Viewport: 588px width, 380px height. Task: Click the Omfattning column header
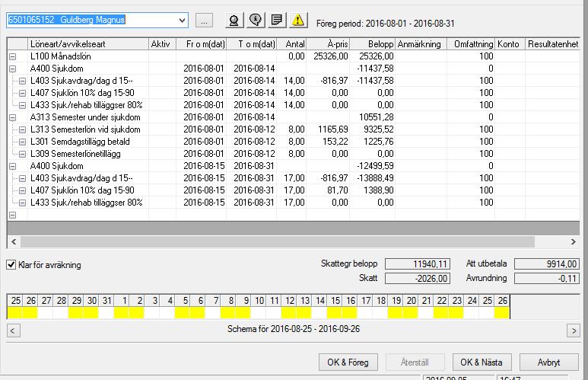click(471, 44)
